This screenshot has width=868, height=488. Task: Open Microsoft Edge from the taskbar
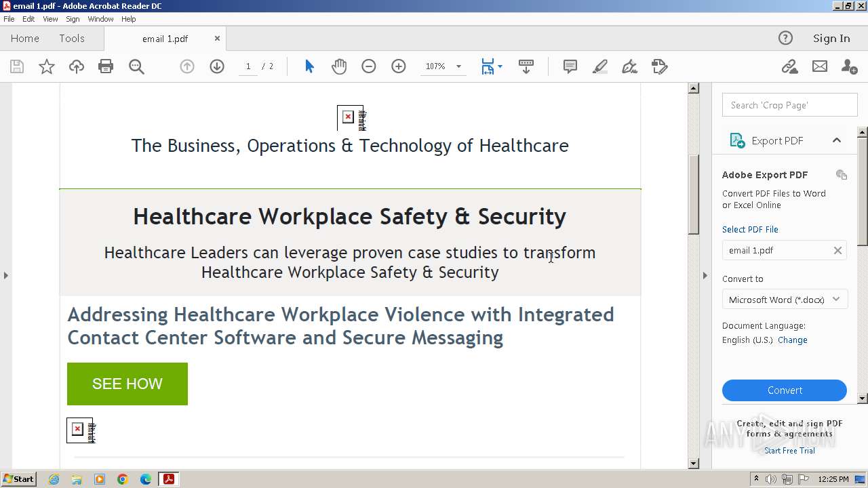pyautogui.click(x=146, y=479)
